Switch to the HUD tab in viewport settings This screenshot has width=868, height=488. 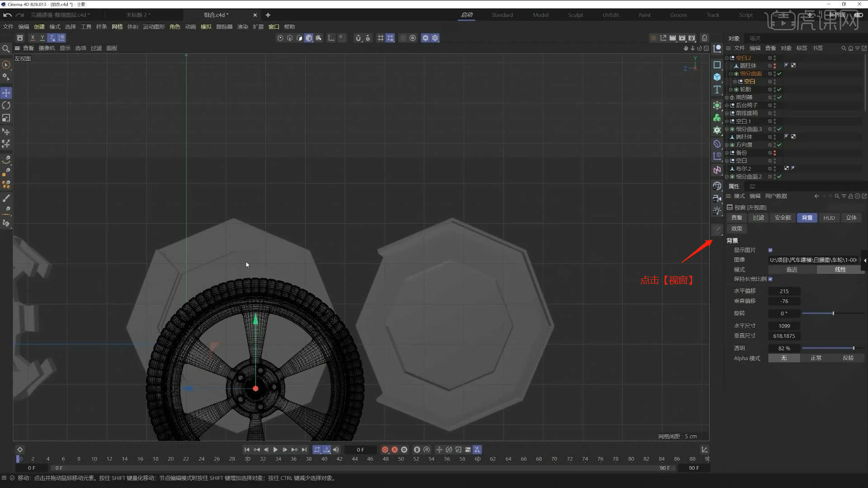[829, 217]
